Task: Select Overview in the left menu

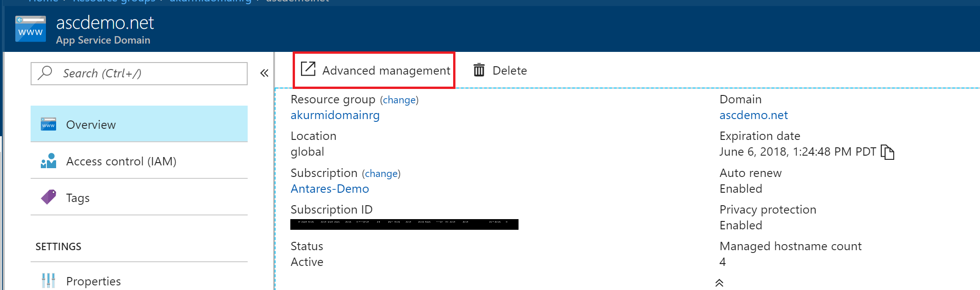Action: point(139,124)
